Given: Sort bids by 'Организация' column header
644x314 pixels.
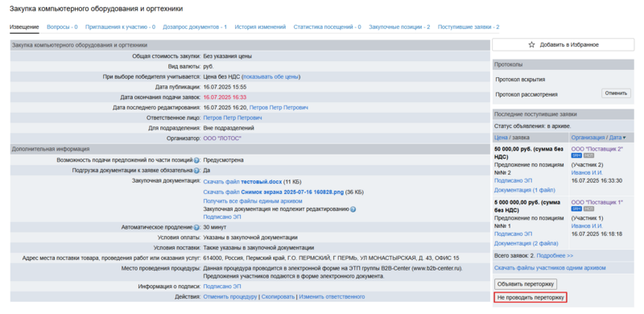Looking at the screenshot, I should (588, 138).
